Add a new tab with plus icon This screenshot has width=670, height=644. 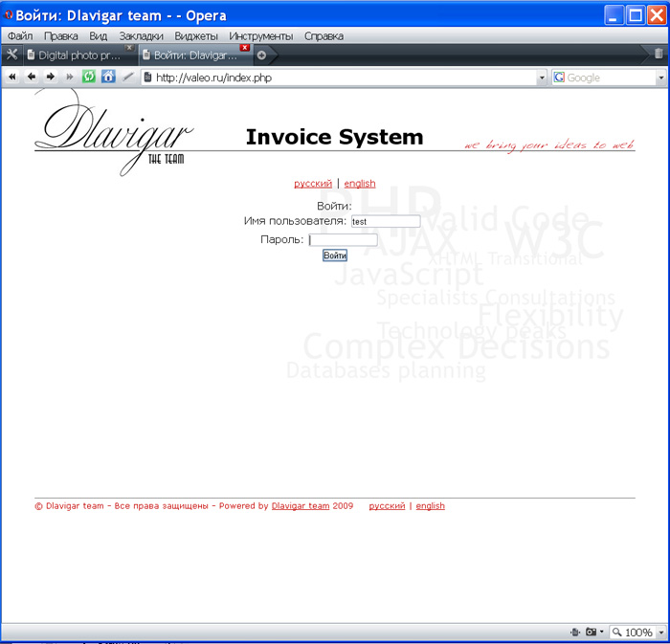(261, 56)
